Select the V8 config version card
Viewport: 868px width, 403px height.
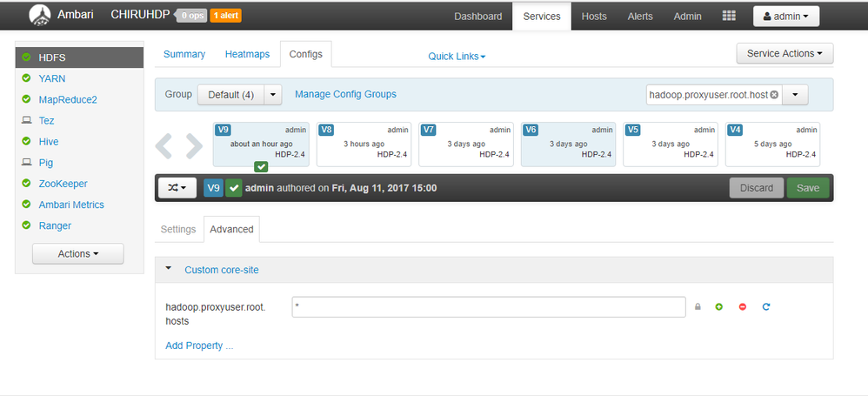click(364, 144)
